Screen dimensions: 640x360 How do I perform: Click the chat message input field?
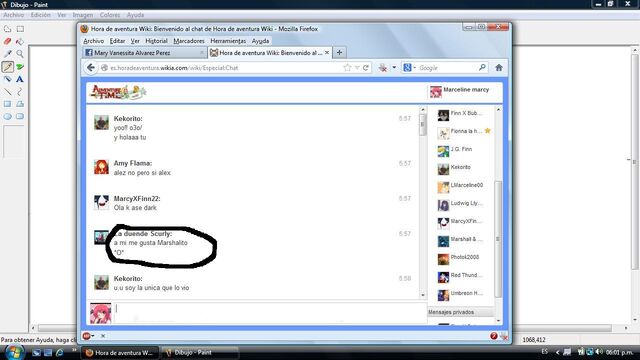click(x=270, y=313)
